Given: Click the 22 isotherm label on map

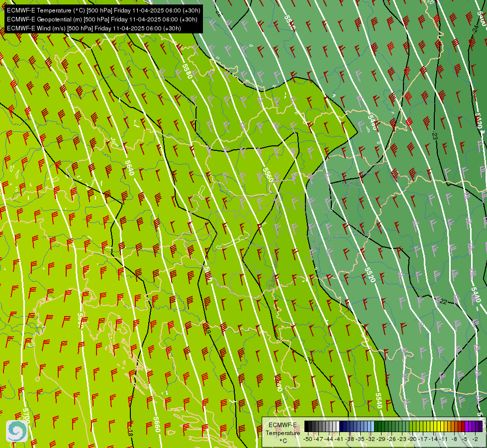Looking at the screenshot, I should coord(443,302).
